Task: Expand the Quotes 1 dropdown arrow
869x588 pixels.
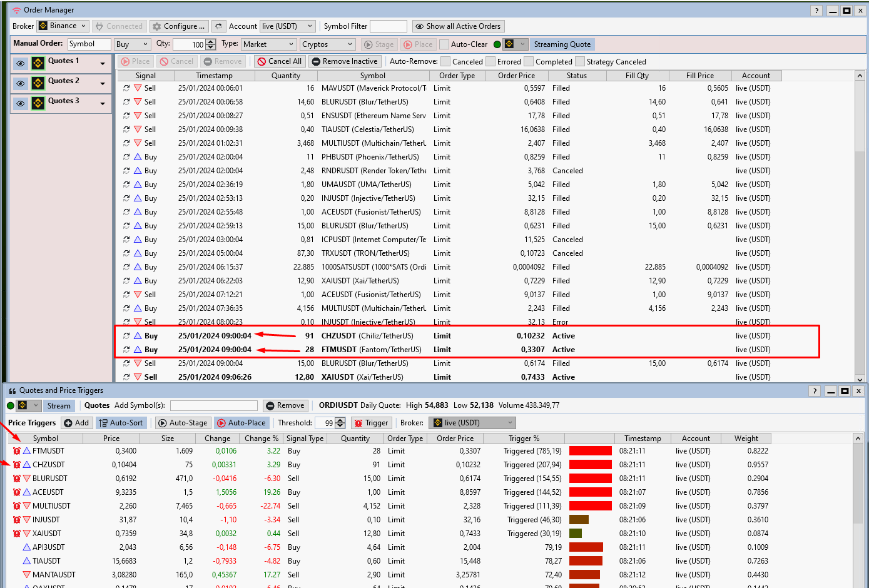Action: tap(103, 64)
